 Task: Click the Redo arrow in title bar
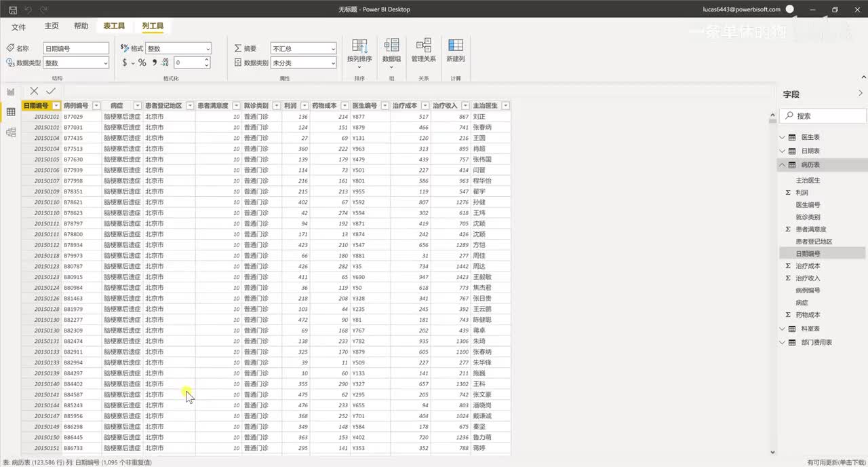click(x=44, y=10)
